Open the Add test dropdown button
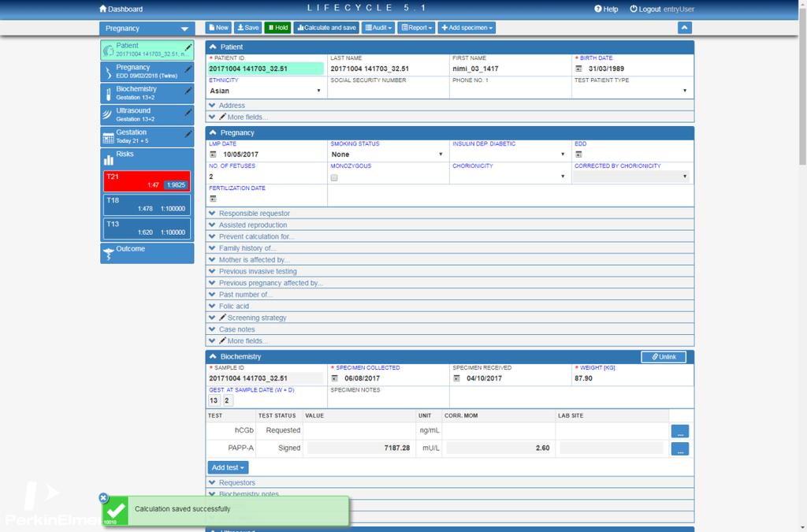 pyautogui.click(x=228, y=467)
